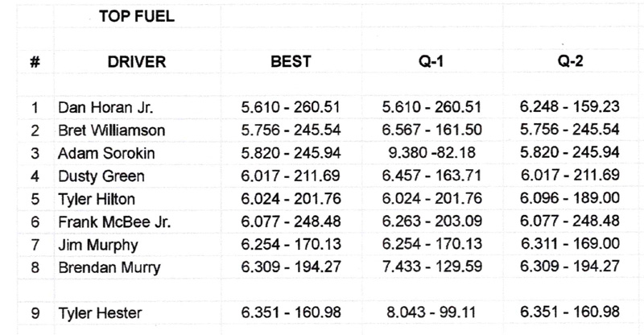Select Dan Horan Jr.'s Q-2 value 6.248 - 159.23
This screenshot has width=644, height=335.
pyautogui.click(x=571, y=105)
